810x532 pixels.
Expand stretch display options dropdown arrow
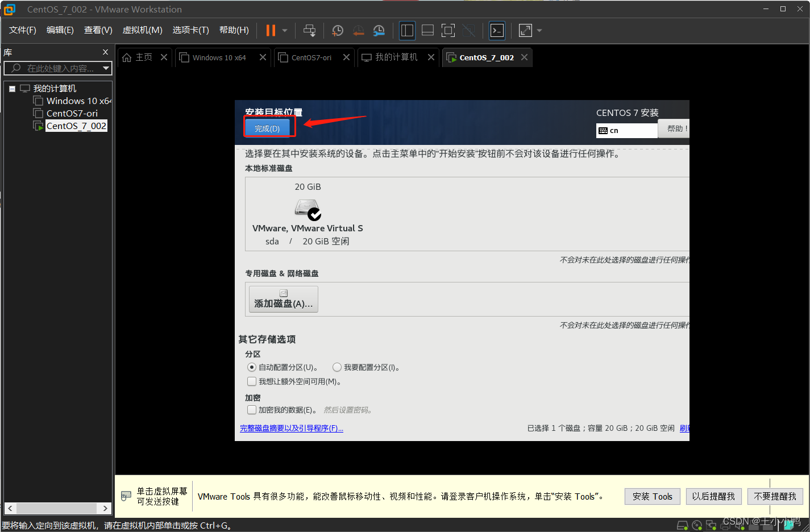coord(539,31)
